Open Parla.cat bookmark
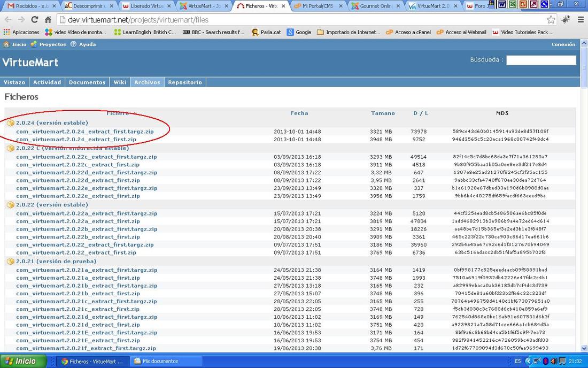Viewport: 588px width, 368px height. pos(266,32)
